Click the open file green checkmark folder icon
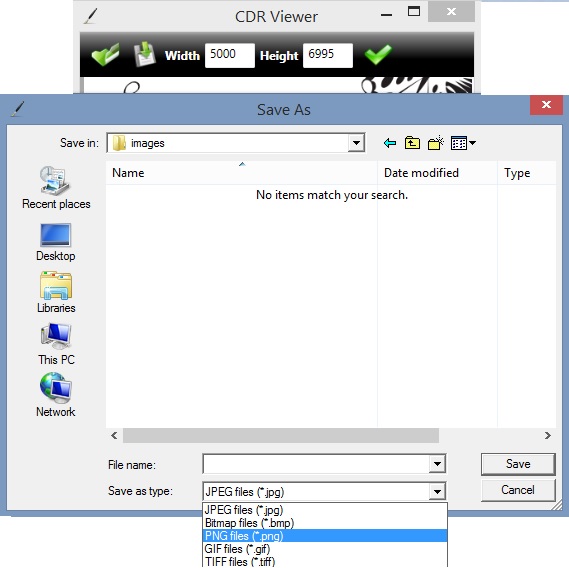 [x=105, y=54]
